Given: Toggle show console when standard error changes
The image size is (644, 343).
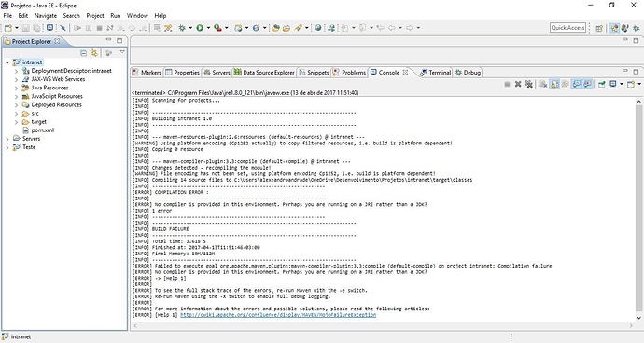Looking at the screenshot, I should pos(588,84).
